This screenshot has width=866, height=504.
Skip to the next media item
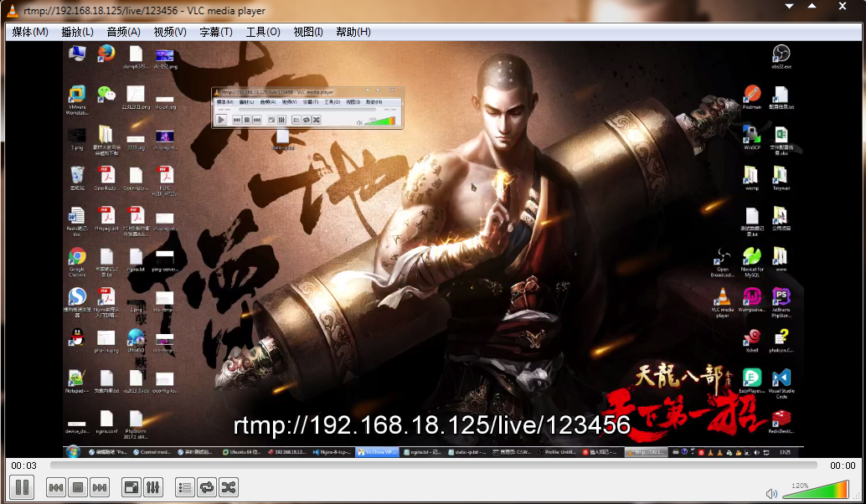click(x=100, y=487)
